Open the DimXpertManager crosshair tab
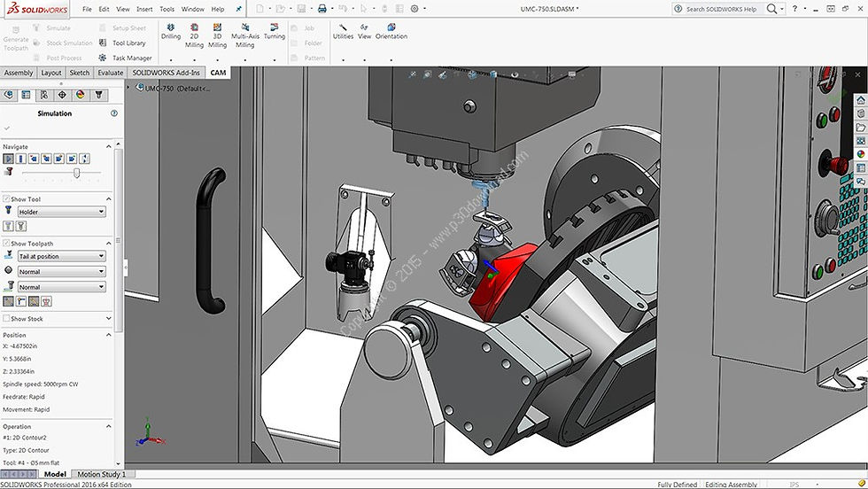The image size is (868, 489). pos(62,96)
